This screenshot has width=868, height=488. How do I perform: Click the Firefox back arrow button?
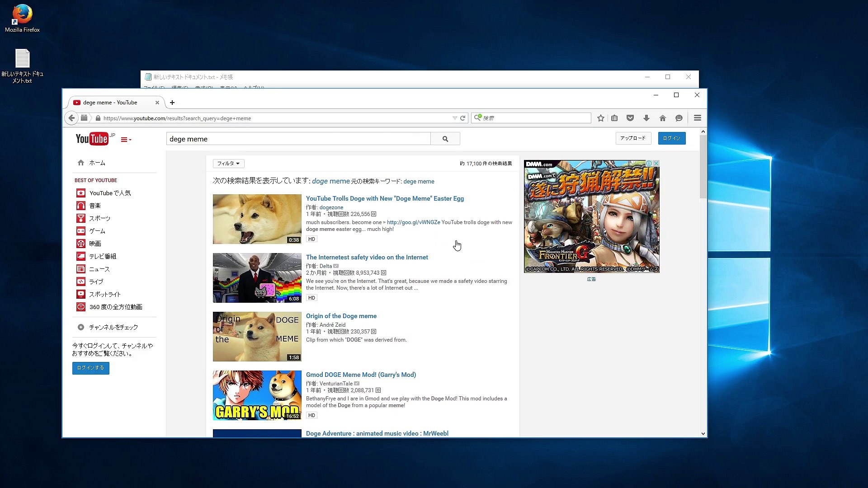71,118
